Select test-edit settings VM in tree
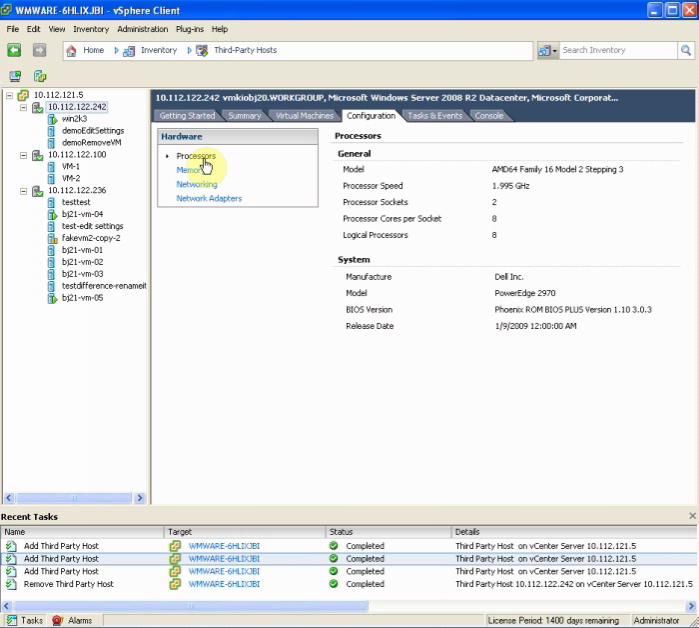Viewport: 699px width, 628px height. pos(92,226)
